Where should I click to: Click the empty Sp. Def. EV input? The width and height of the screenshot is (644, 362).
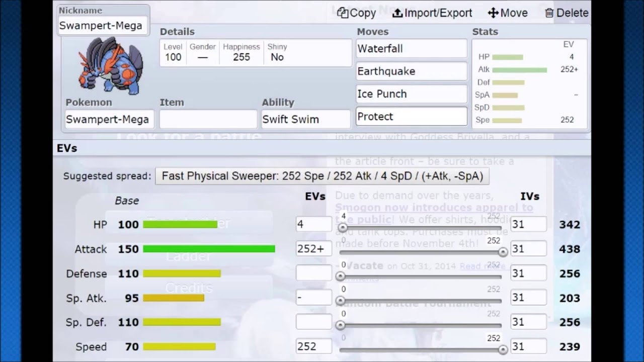click(314, 322)
